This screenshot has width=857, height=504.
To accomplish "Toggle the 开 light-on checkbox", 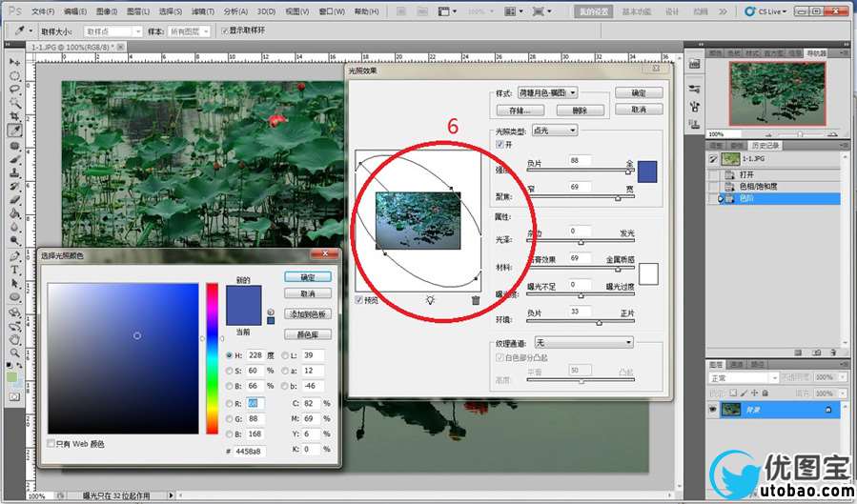I will tap(500, 144).
